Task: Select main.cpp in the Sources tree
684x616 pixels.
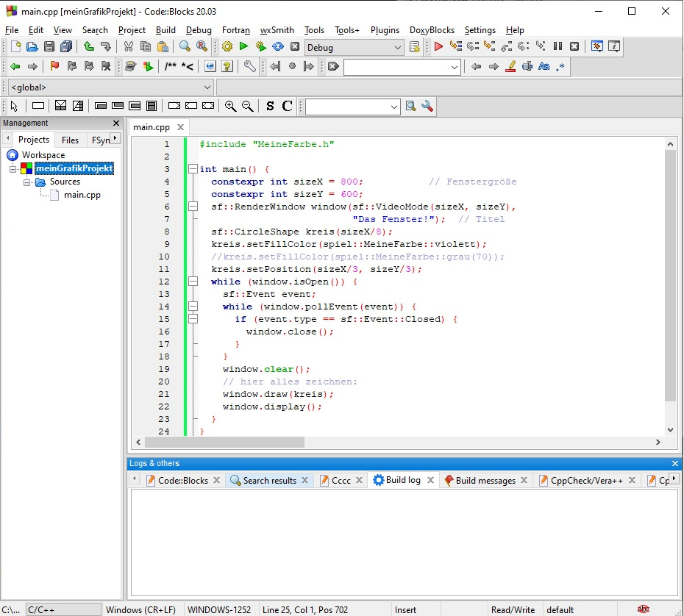Action: pyautogui.click(x=82, y=195)
